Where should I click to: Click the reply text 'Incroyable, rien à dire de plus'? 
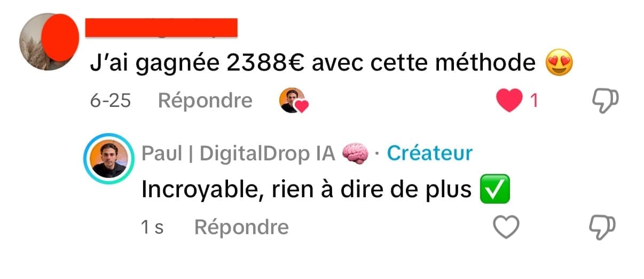coord(307,190)
